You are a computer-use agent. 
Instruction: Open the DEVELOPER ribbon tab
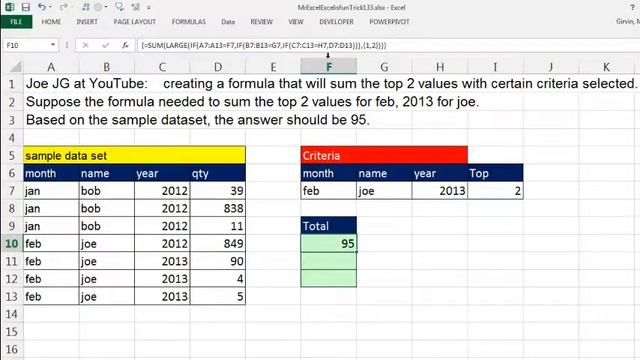click(336, 22)
